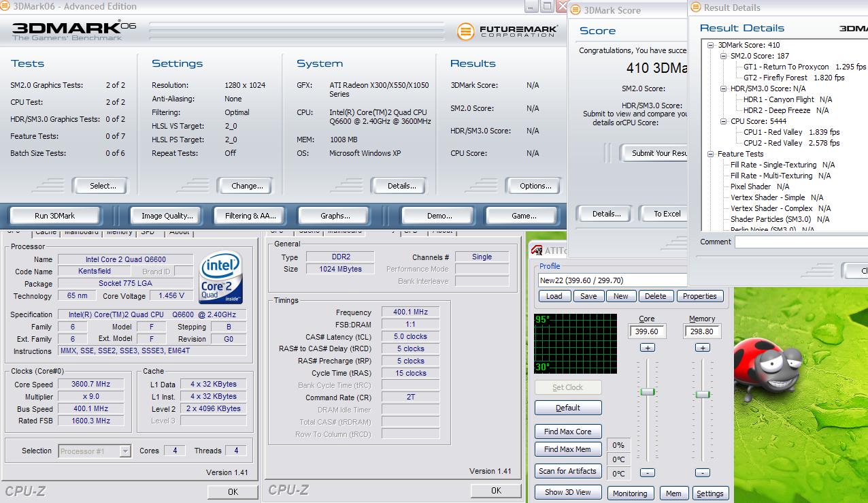Click the Futuremark Corporation logo icon
Screen dimensions: 868x503
pos(465,31)
